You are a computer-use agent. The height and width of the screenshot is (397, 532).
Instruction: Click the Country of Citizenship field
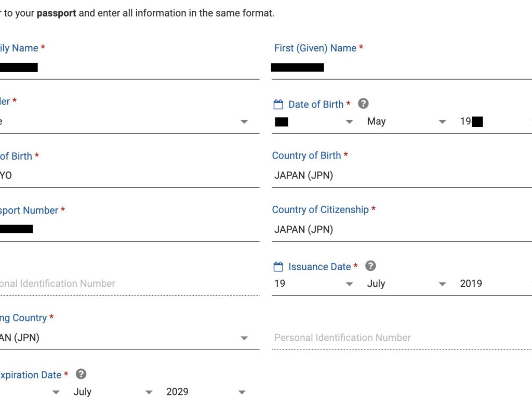pos(402,229)
